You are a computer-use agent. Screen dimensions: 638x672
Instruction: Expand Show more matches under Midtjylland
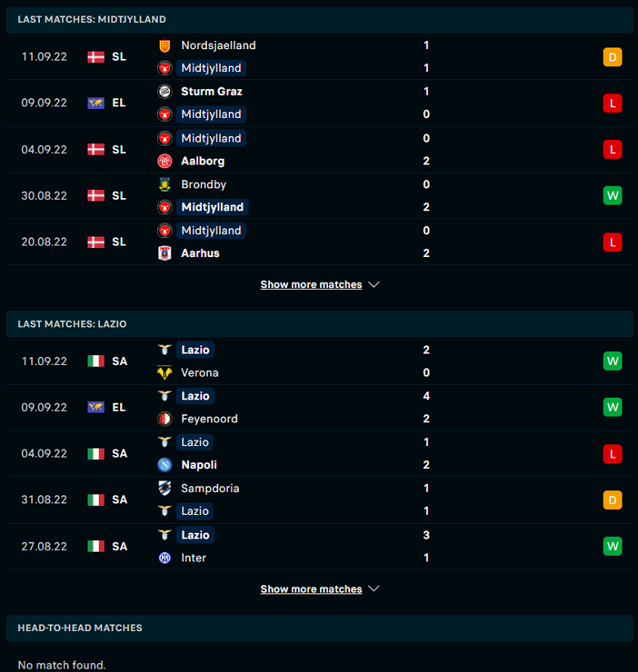coord(312,285)
